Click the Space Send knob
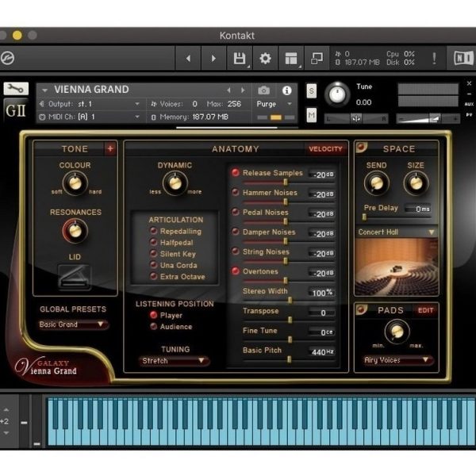 (377, 183)
